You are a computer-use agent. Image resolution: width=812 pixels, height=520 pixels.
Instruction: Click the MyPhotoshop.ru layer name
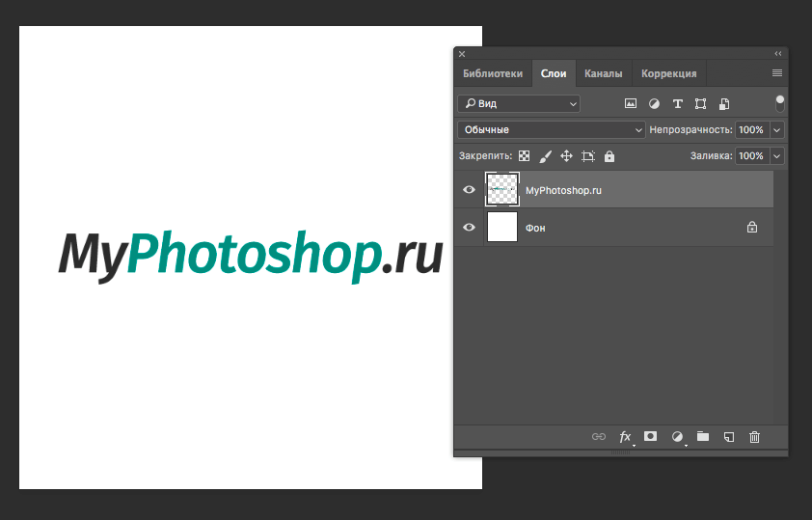tap(563, 191)
